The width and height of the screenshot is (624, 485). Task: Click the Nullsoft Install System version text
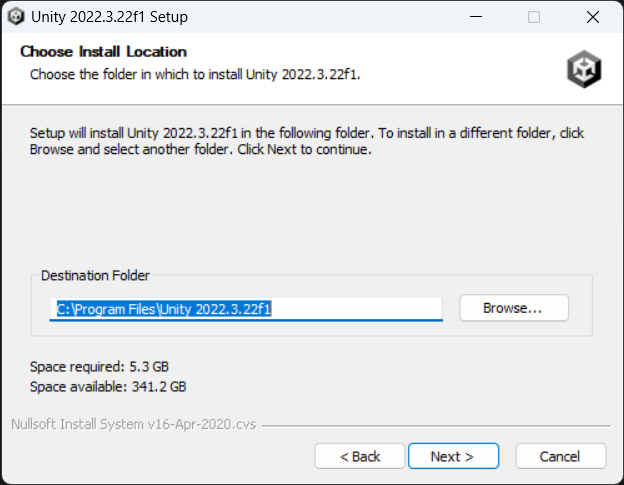tap(133, 424)
